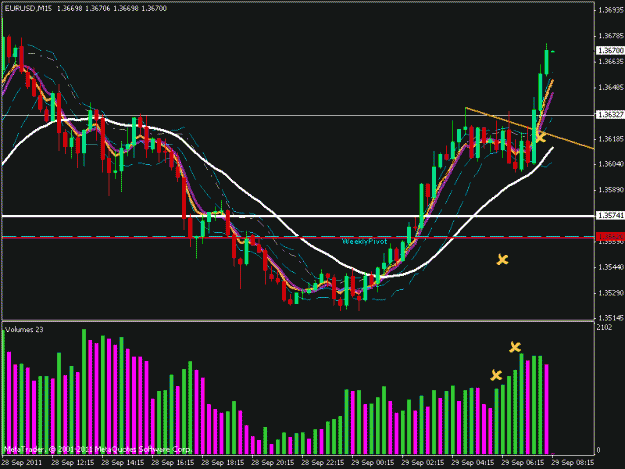This screenshot has height=469, width=625.
Task: Click the current price tag 1.36700
Action: click(610, 50)
